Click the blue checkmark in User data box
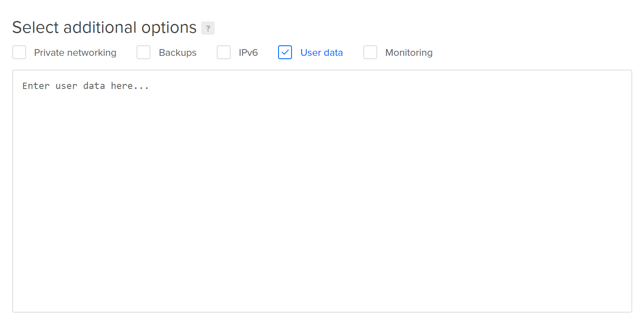 285,52
